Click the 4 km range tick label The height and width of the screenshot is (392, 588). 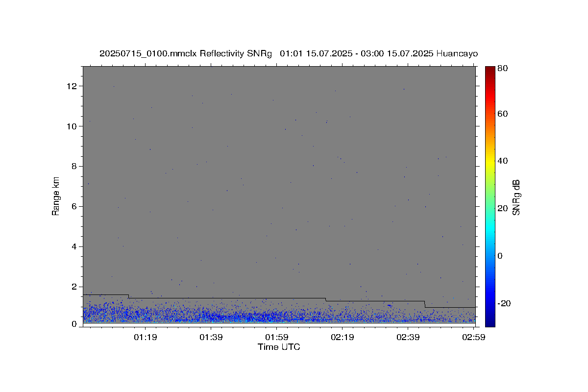pos(74,247)
